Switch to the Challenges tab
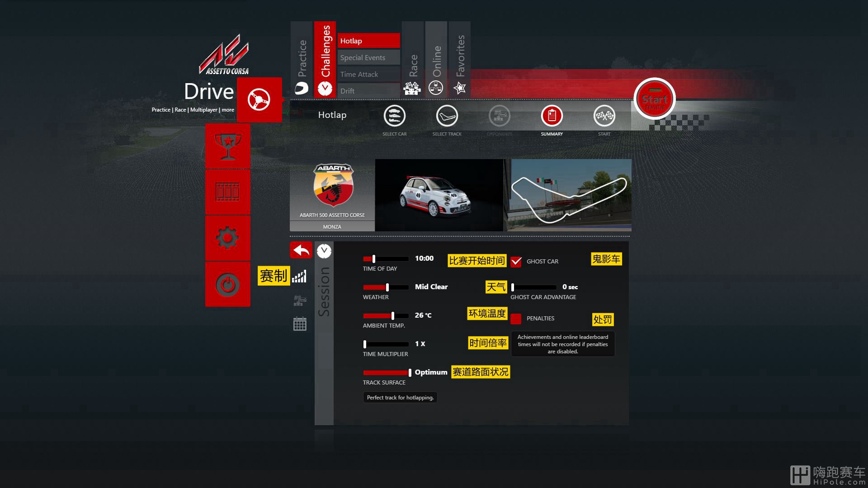The image size is (868, 488). (325, 59)
